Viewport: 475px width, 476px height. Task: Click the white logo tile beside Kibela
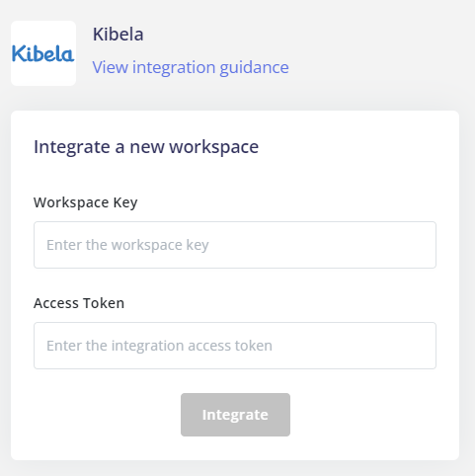(x=43, y=53)
